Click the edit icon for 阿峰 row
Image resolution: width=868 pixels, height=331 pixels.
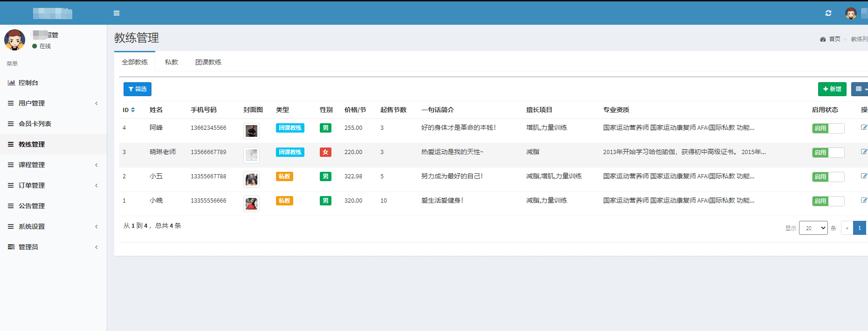click(x=864, y=127)
